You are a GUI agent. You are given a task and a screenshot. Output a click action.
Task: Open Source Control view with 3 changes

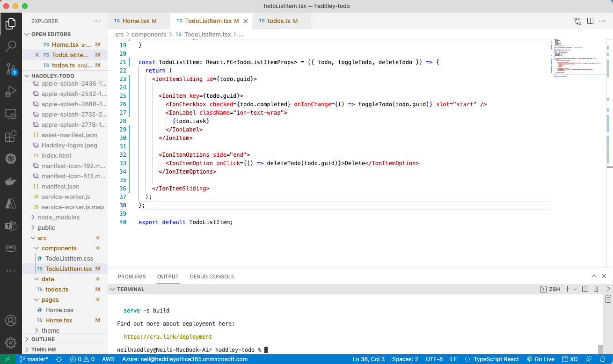click(x=11, y=69)
